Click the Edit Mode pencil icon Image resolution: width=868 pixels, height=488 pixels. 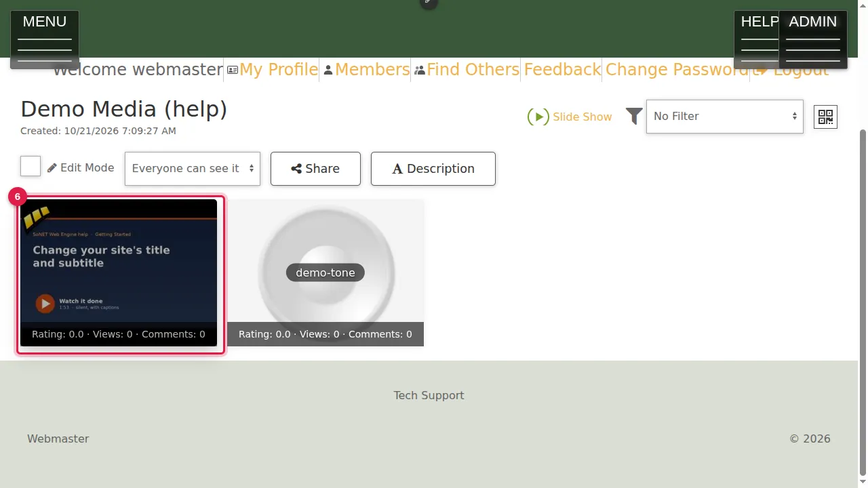pyautogui.click(x=52, y=167)
